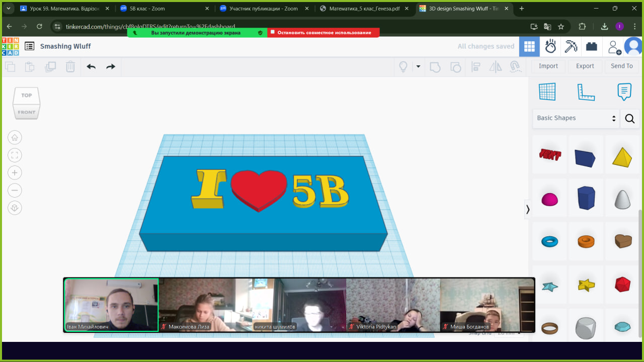Open the Basic Shapes dropdown
Viewport: 644px width, 362px height.
(x=576, y=118)
